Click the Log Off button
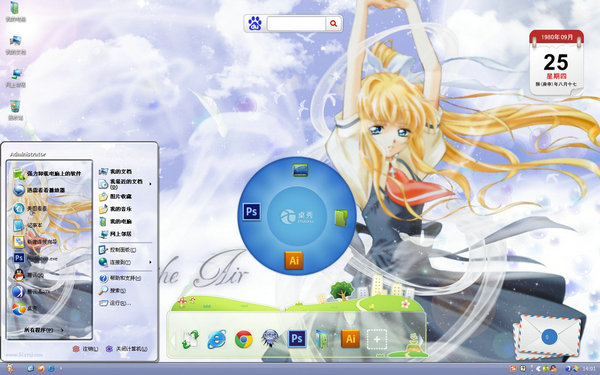The image size is (600, 375). (x=85, y=349)
